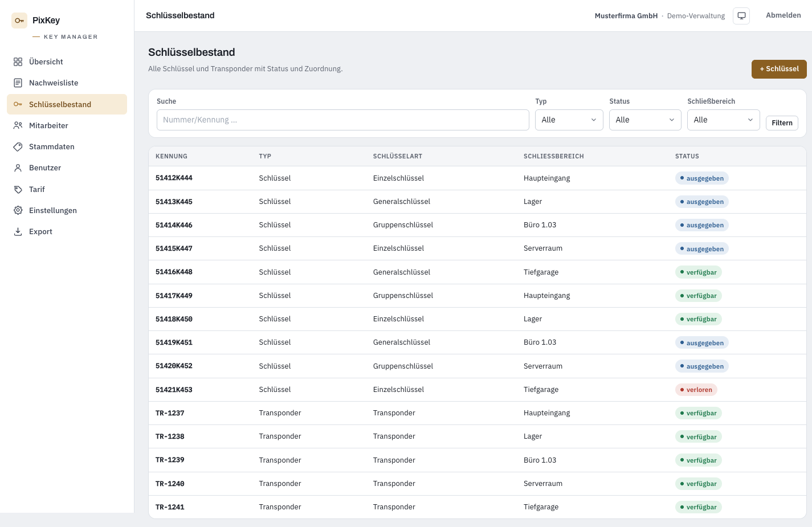The image size is (812, 527).
Task: Select transponder row TR-1238
Action: point(478,436)
